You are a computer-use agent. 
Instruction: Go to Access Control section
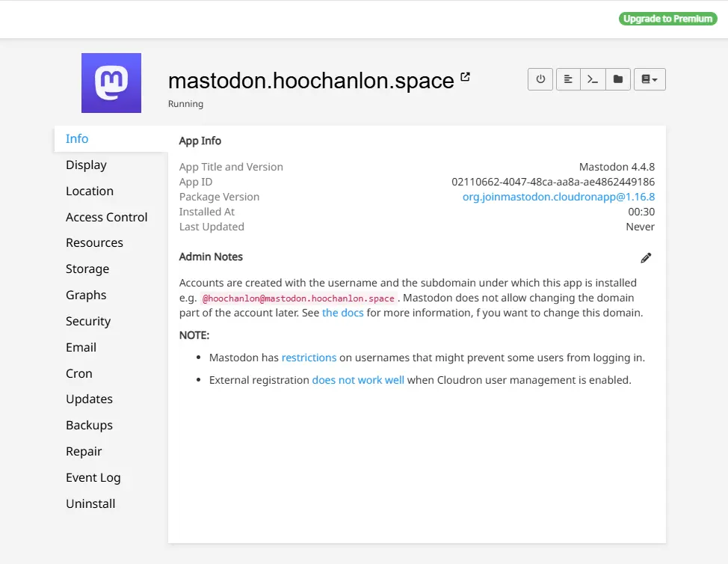point(106,217)
